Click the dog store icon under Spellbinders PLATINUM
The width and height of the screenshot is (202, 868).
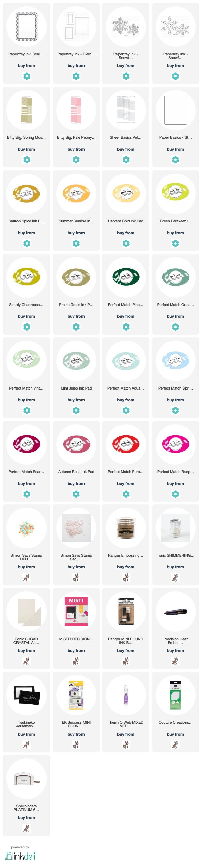[27, 828]
